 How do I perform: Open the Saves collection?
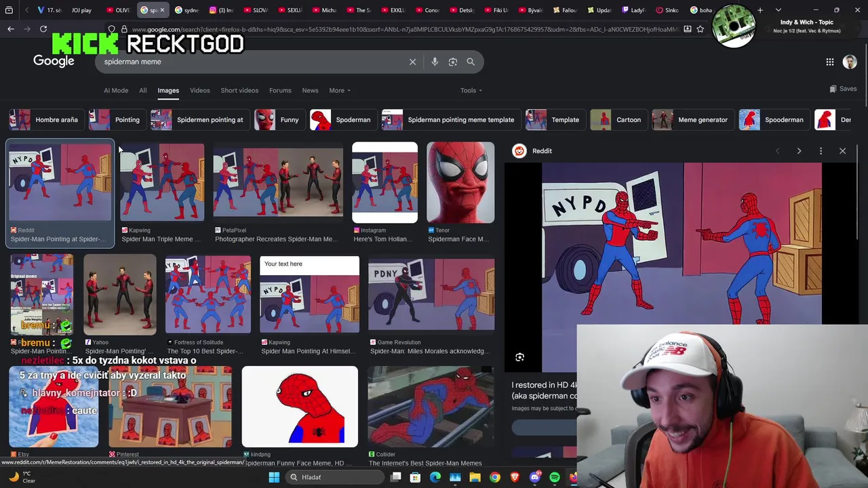(843, 89)
